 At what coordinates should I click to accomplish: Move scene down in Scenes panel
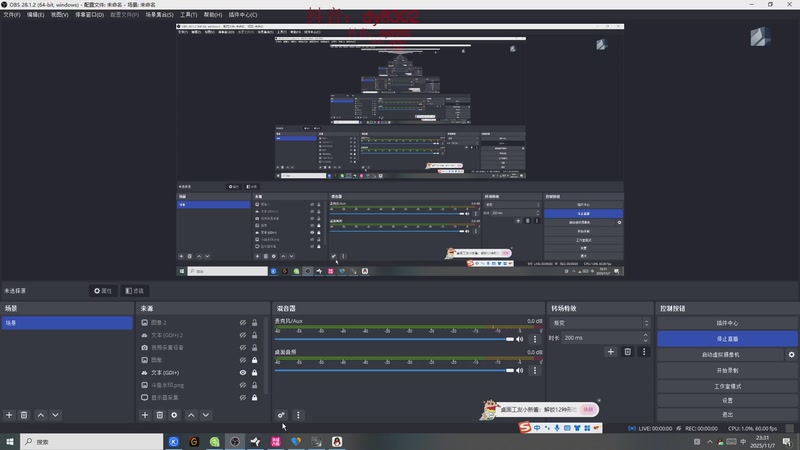[55, 415]
